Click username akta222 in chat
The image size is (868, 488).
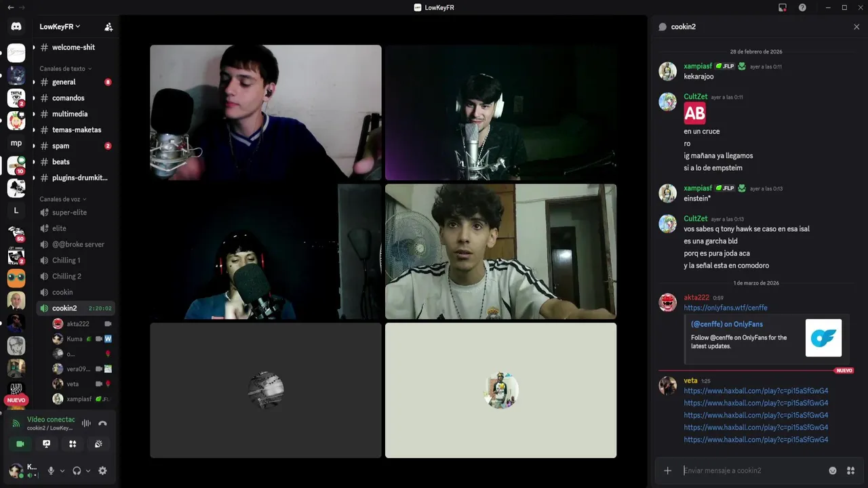click(696, 298)
